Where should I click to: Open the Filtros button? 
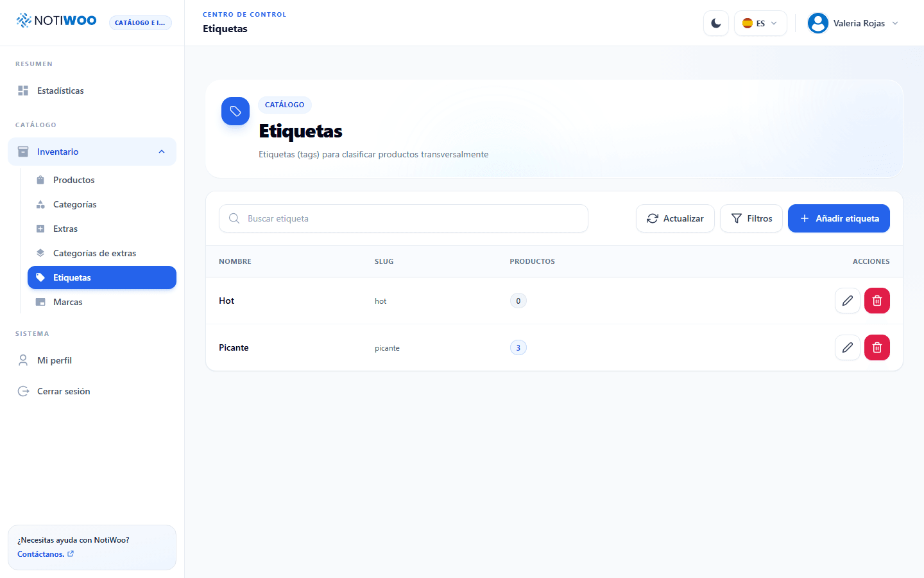pos(751,218)
